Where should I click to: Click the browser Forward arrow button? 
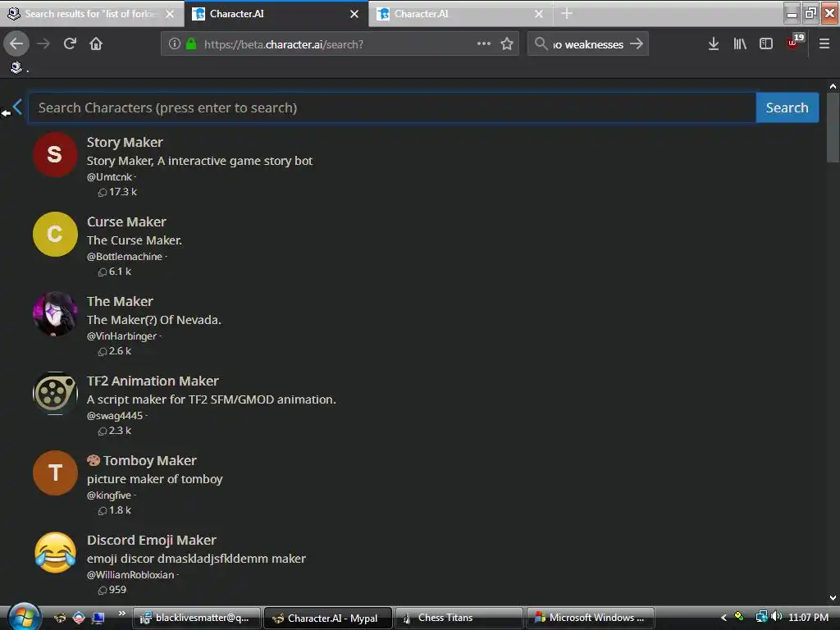pos(43,44)
